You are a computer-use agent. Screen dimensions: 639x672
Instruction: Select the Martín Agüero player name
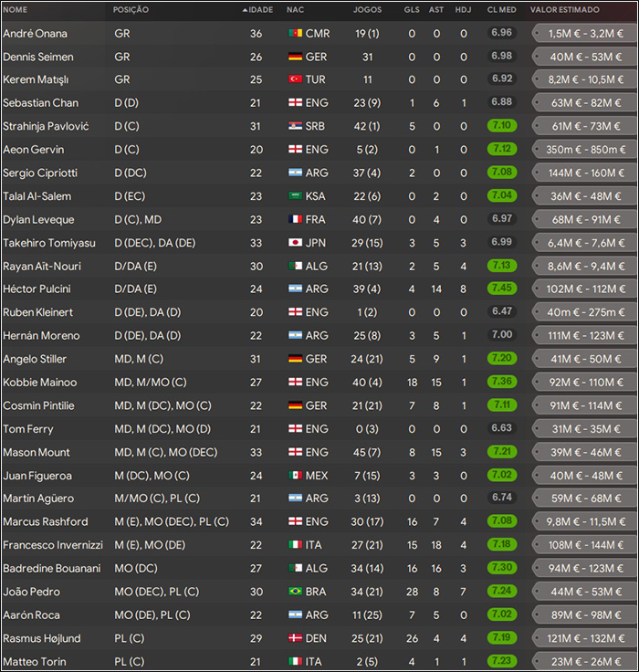(38, 499)
